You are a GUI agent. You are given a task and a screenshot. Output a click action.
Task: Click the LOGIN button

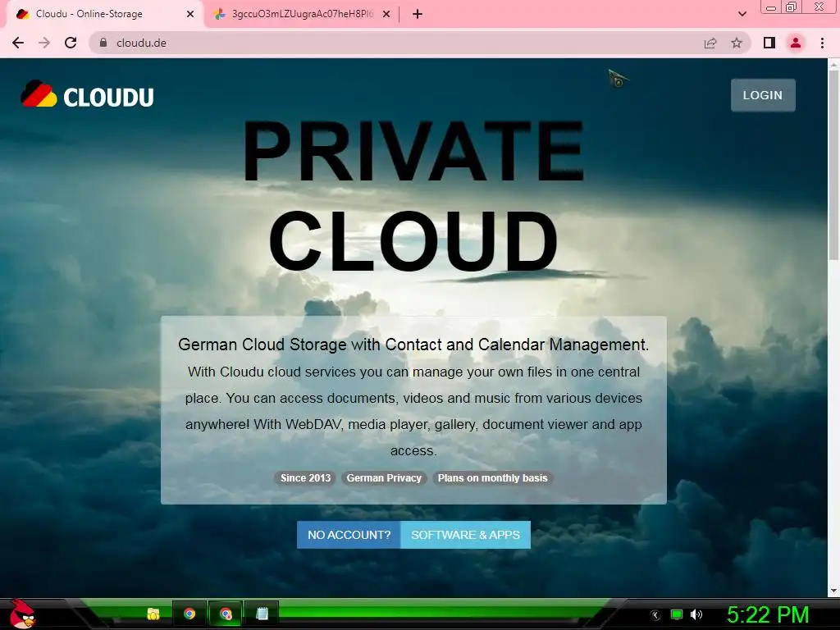(x=763, y=95)
